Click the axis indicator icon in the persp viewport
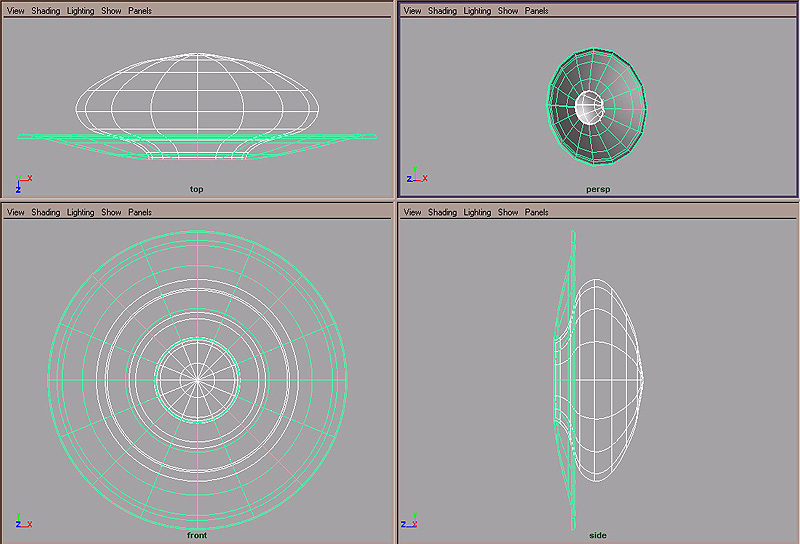Screen dimensions: 800x544 (x=415, y=178)
